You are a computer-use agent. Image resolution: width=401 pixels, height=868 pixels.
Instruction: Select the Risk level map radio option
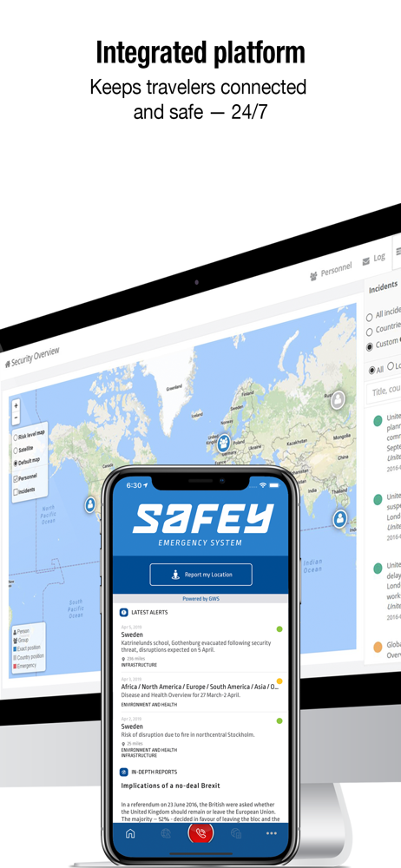[x=16, y=437]
